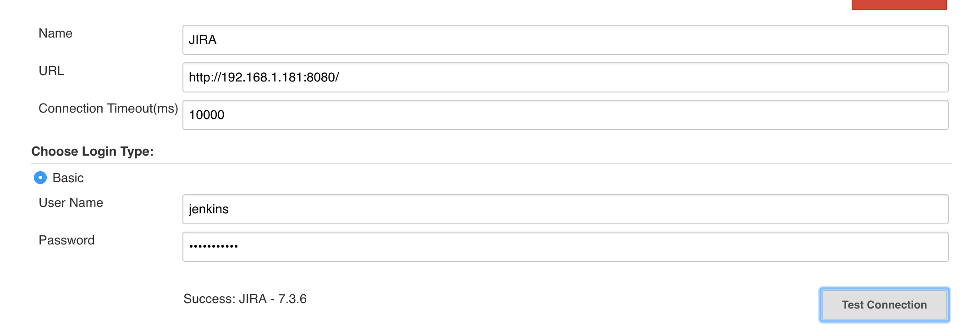Click the "Password" label
This screenshot has height=336, width=980.
66,240
